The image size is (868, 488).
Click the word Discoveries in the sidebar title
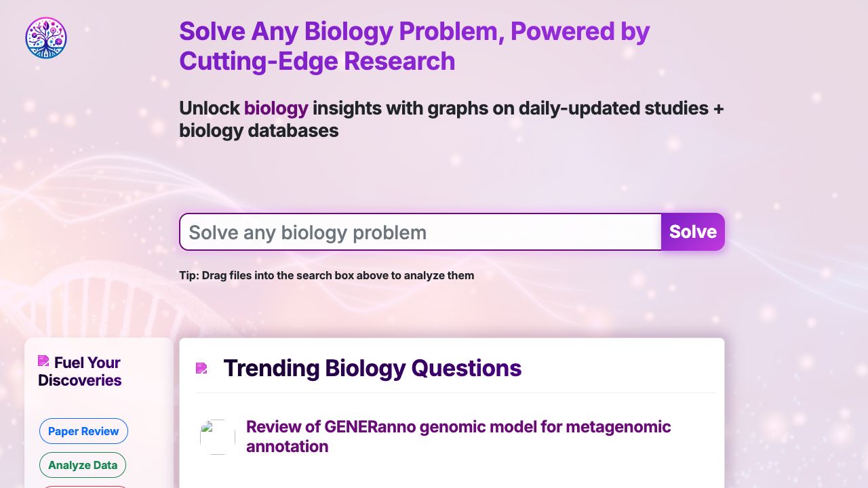click(80, 380)
